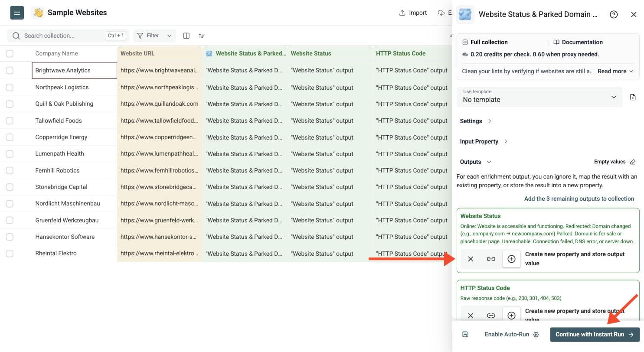Toggle the select-all rows checkbox
This screenshot has width=644, height=352.
[x=10, y=53]
